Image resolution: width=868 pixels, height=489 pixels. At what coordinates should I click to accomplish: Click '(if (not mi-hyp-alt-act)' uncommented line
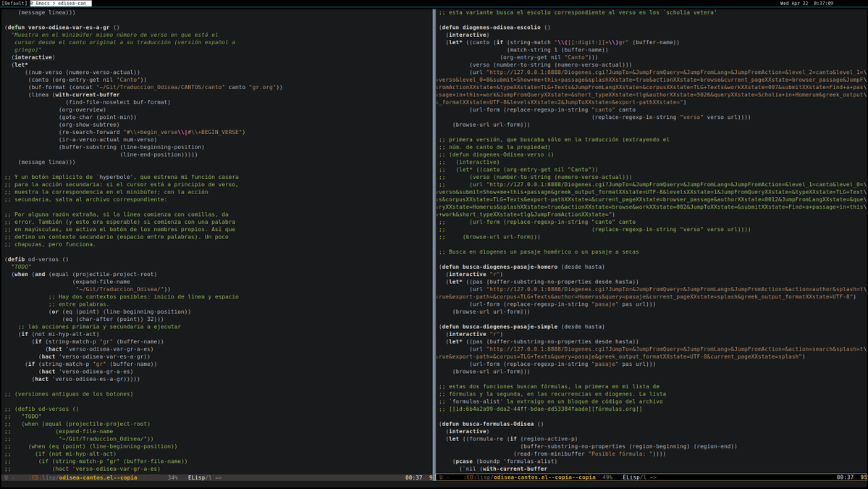[x=59, y=335]
